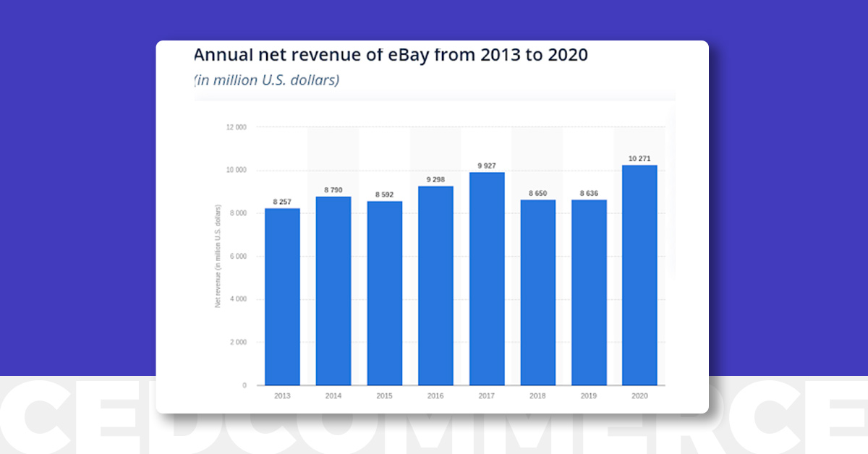Click the 2015 x-axis year label

coord(385,396)
